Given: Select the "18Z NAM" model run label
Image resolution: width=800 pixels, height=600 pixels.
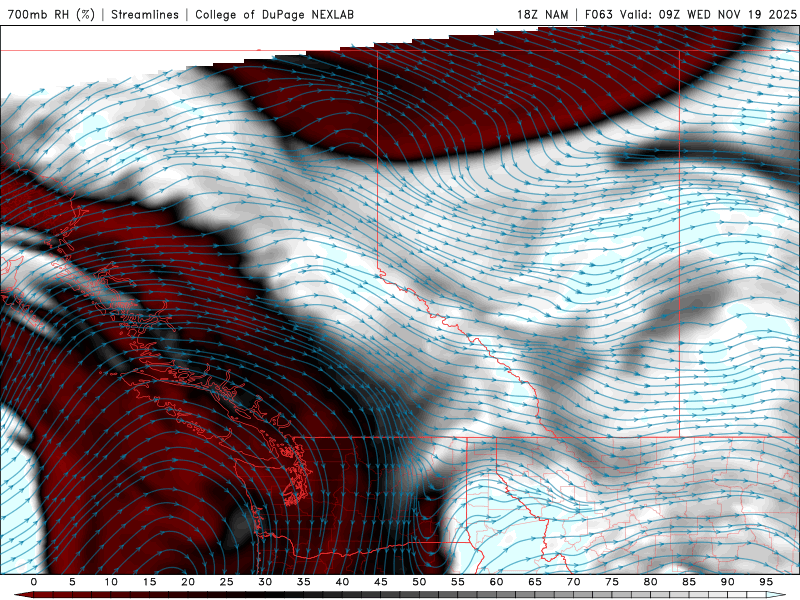Looking at the screenshot, I should (x=542, y=14).
